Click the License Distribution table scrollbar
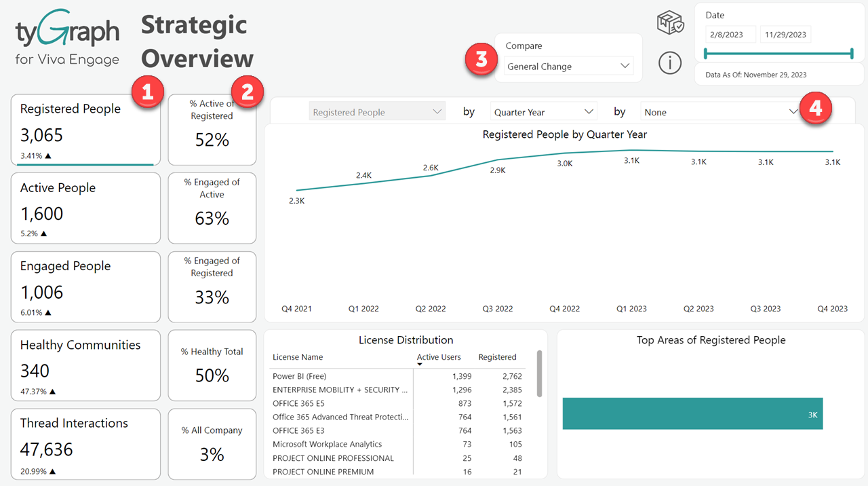The height and width of the screenshot is (486, 868). click(x=539, y=374)
